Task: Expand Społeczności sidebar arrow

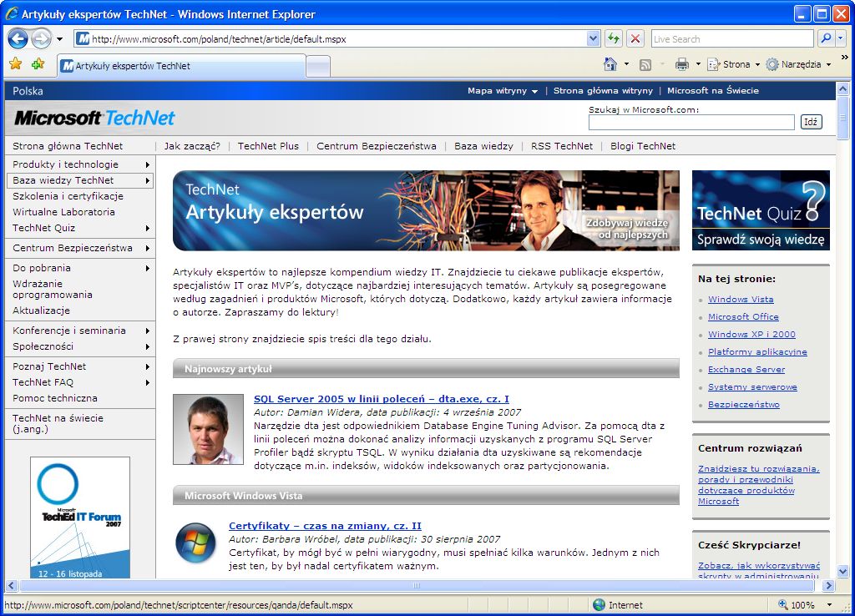Action: pos(147,346)
